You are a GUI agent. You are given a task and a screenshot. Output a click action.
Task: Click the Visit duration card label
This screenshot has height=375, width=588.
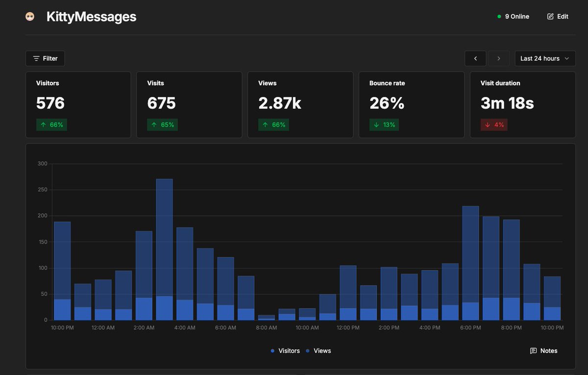pyautogui.click(x=500, y=83)
